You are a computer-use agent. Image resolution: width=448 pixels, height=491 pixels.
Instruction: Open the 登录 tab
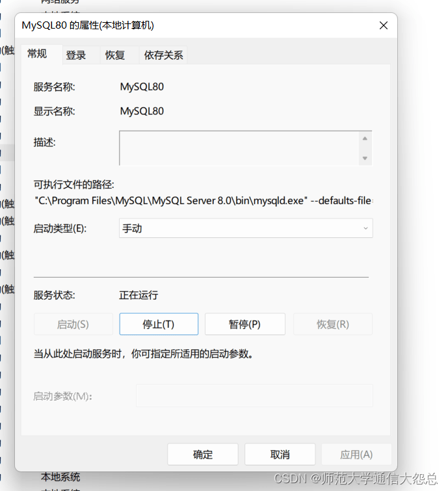81,55
